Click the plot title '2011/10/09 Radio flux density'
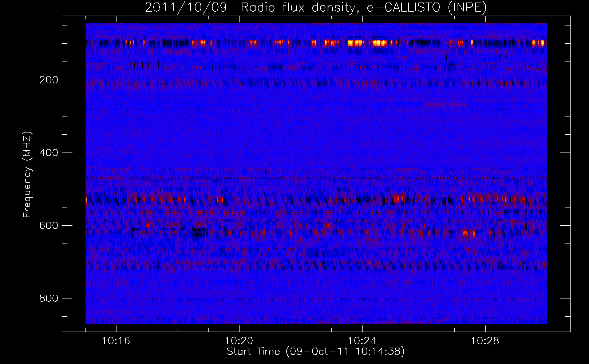Image resolution: width=589 pixels, height=364 pixels. click(316, 8)
